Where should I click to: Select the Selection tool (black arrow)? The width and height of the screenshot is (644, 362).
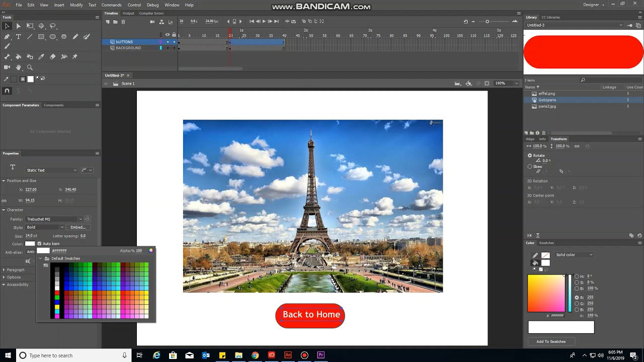tap(7, 26)
